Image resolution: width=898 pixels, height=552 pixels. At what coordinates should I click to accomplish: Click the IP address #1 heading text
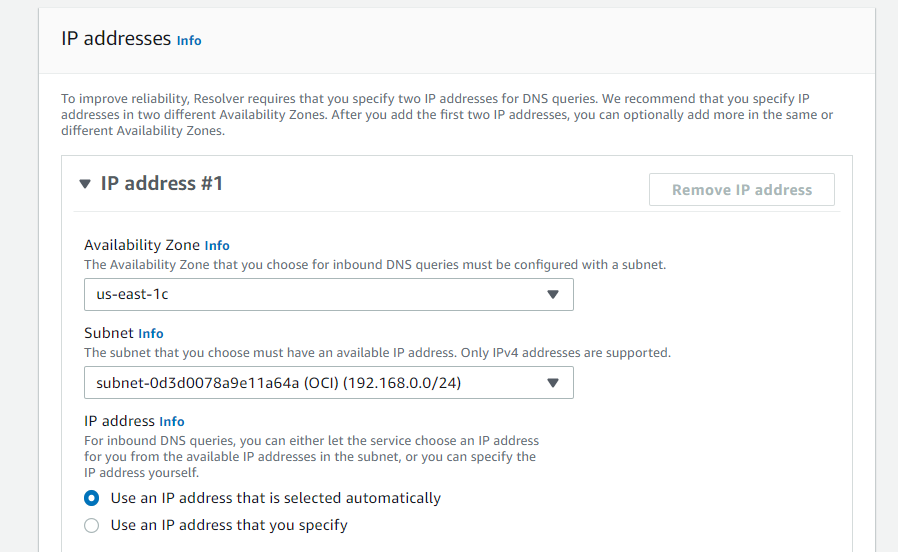pos(162,184)
